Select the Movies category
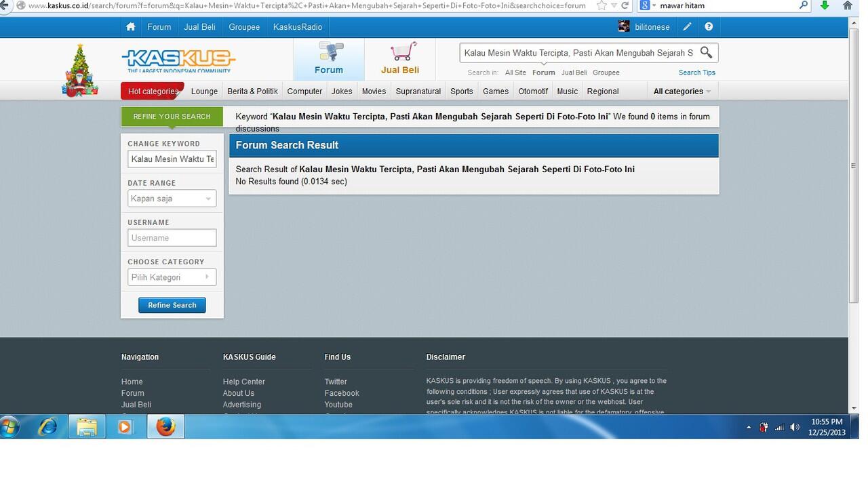The image size is (868, 488). pos(374,91)
